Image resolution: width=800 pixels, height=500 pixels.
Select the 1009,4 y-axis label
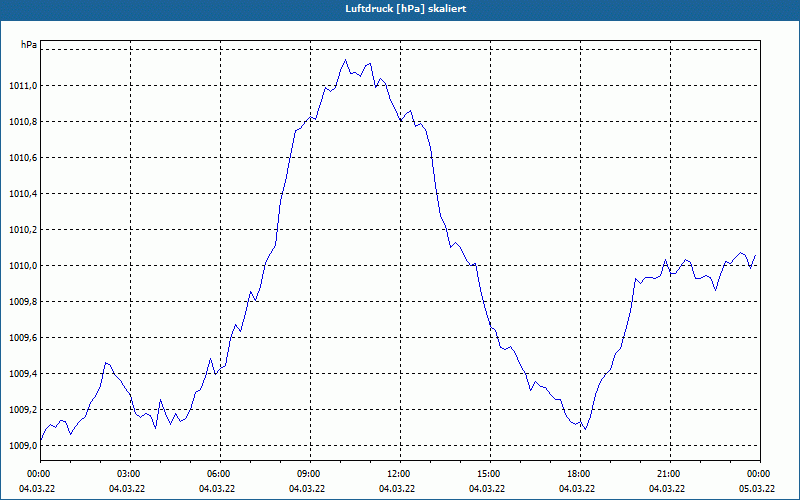point(23,374)
